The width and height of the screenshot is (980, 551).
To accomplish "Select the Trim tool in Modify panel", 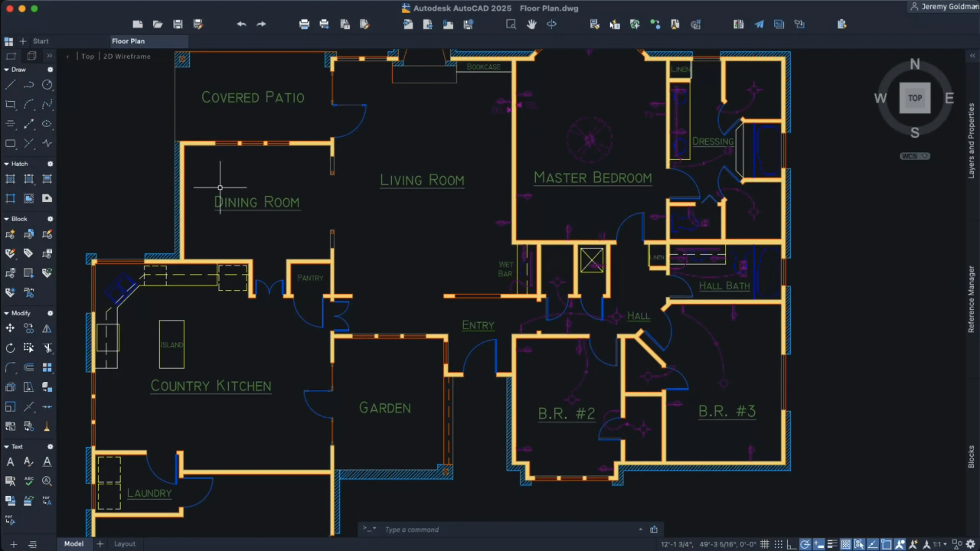I will pyautogui.click(x=47, y=348).
